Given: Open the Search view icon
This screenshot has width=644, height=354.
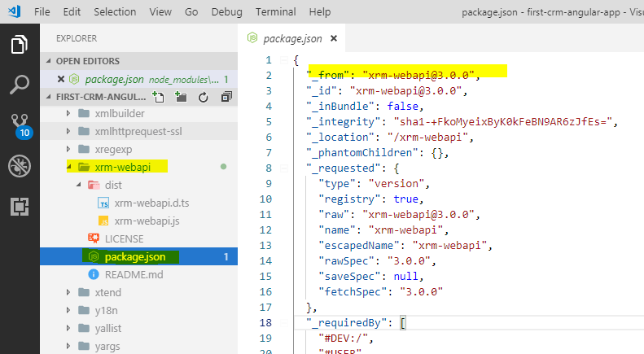Looking at the screenshot, I should 20,85.
